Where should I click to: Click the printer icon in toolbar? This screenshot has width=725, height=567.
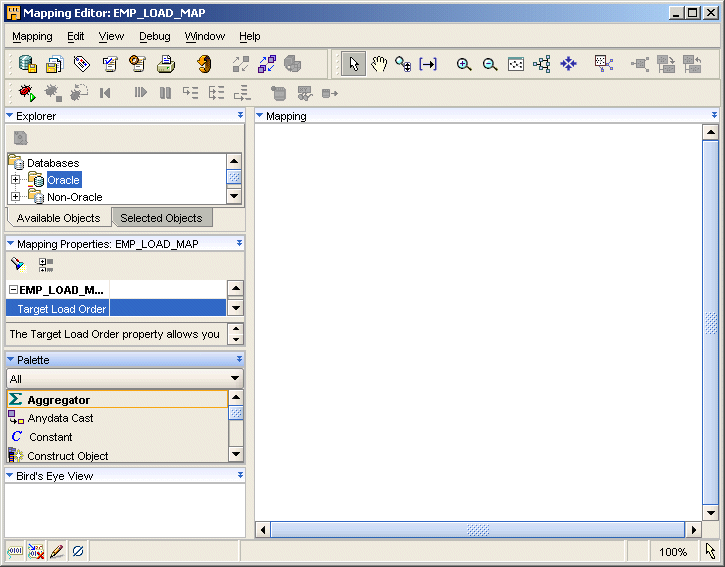(x=166, y=64)
